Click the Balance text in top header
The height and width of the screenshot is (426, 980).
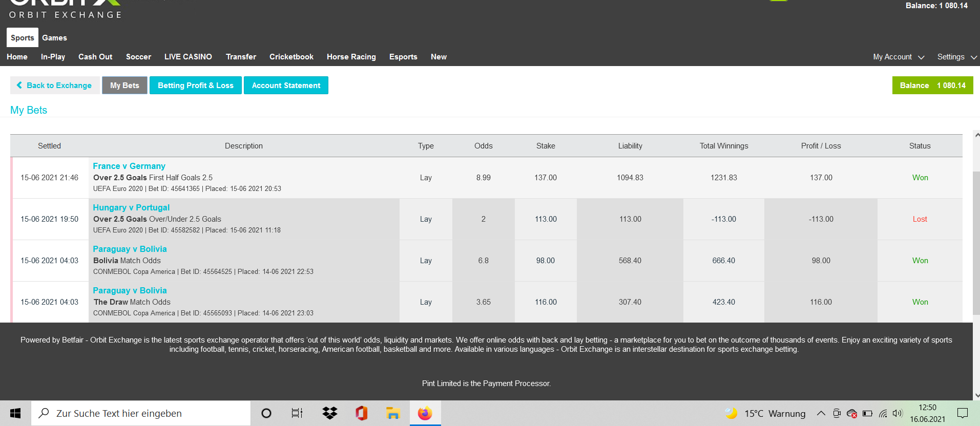936,6
